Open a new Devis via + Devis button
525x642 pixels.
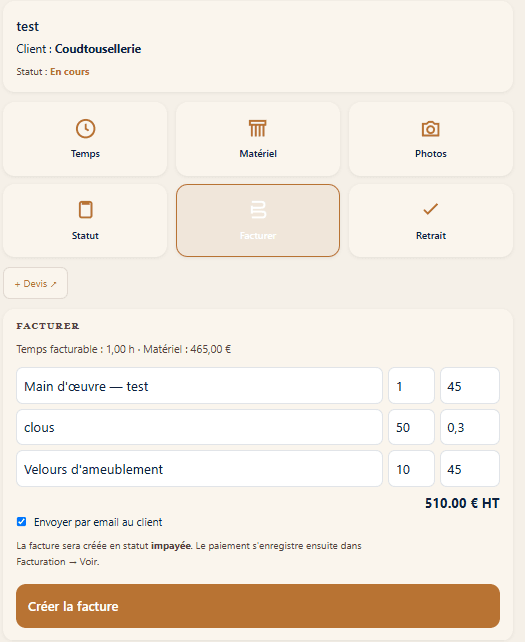point(36,283)
